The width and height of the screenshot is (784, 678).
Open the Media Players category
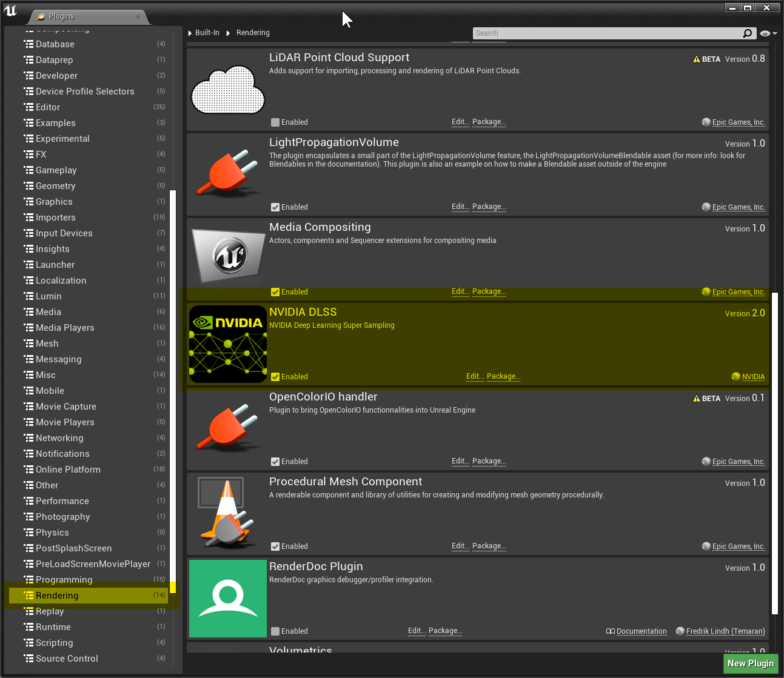point(89,328)
